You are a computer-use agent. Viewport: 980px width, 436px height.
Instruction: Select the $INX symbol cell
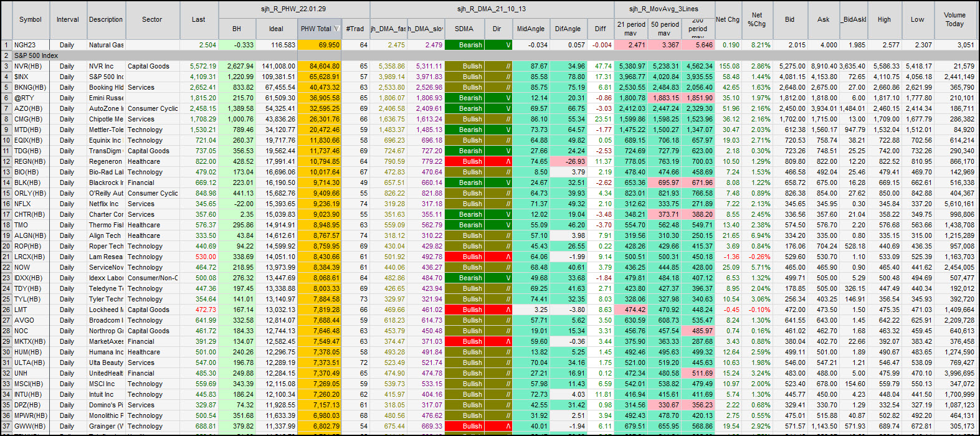click(31, 77)
